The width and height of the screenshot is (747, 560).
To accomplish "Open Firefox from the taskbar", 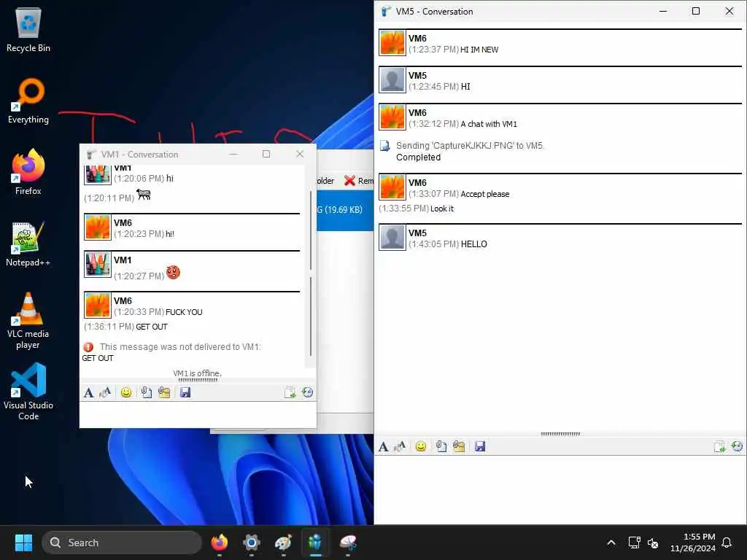I will (219, 542).
